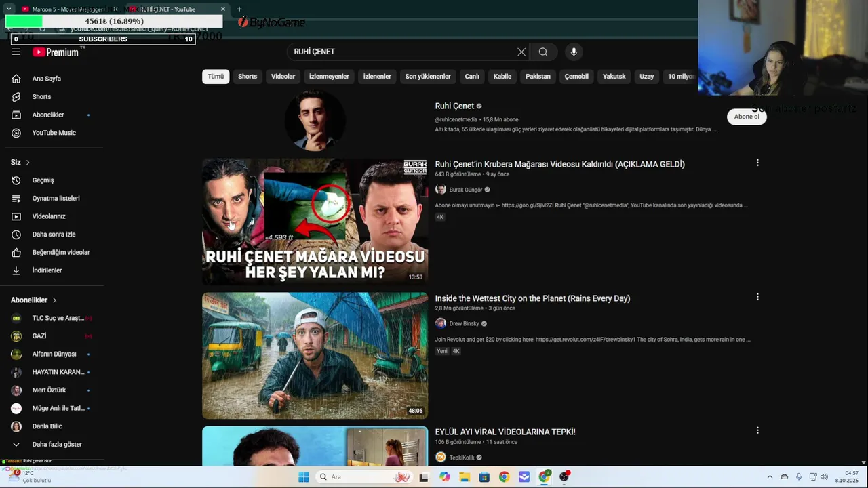
Task: Click the Abone ol subscribe button
Action: pyautogui.click(x=747, y=117)
